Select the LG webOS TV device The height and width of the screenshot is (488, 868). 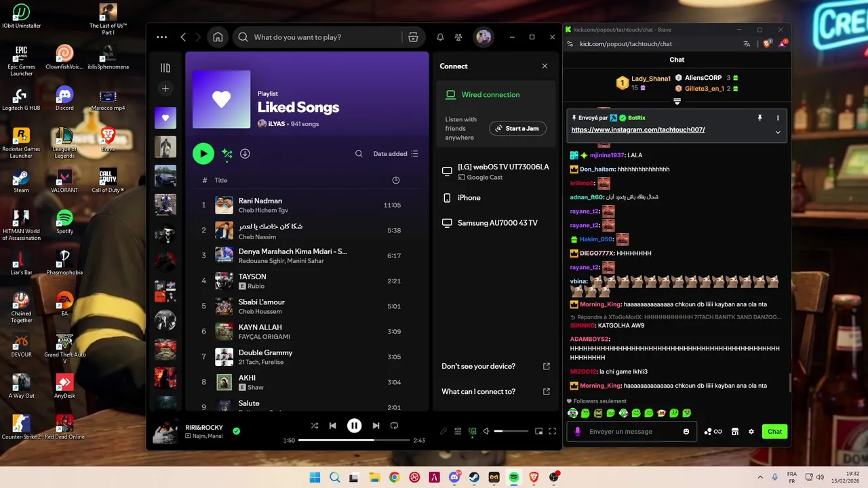point(494,171)
